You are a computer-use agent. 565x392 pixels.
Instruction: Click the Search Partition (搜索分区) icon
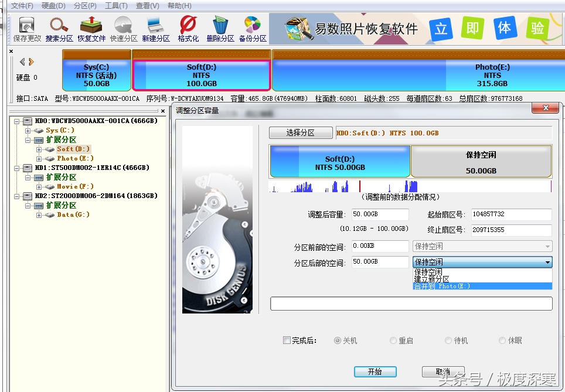[59, 29]
